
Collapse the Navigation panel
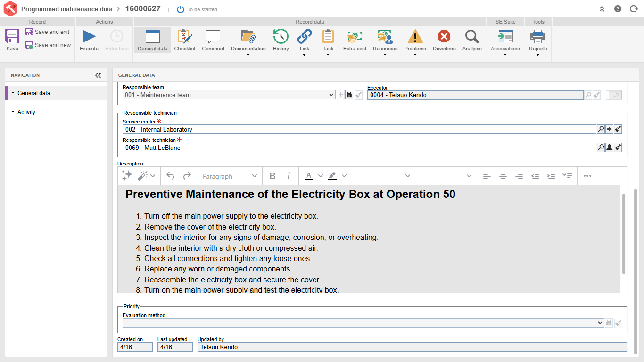(x=98, y=75)
